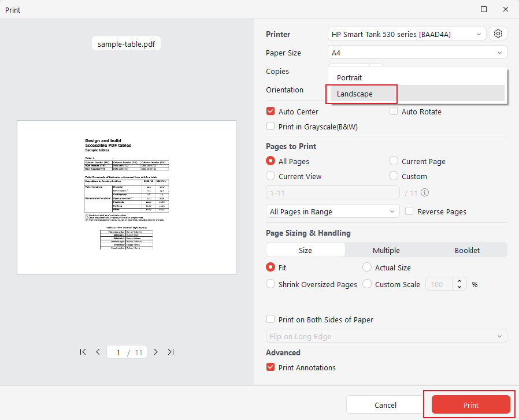Viewport: 519px width, 420px height.
Task: Select the Current Page radio button
Action: [x=394, y=161]
